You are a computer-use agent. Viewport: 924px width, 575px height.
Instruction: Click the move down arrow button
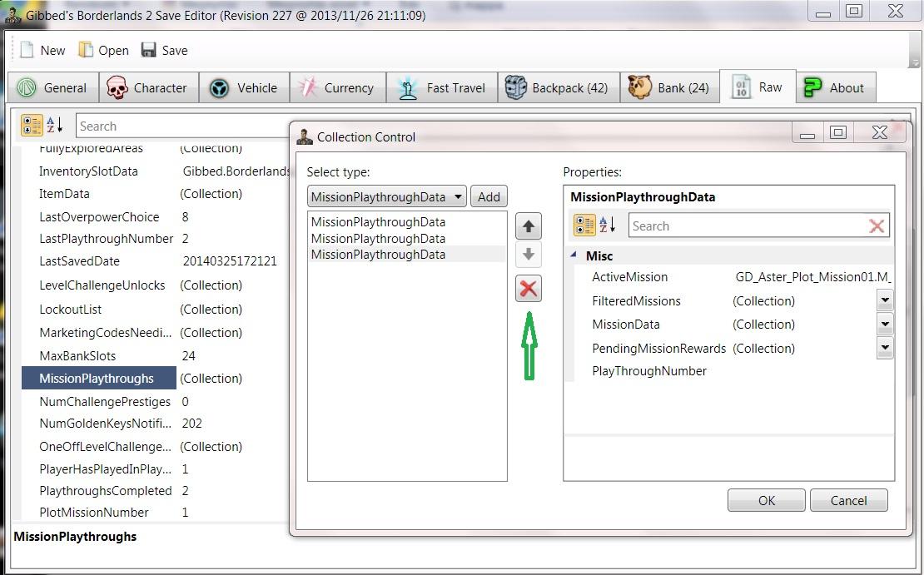[529, 255]
